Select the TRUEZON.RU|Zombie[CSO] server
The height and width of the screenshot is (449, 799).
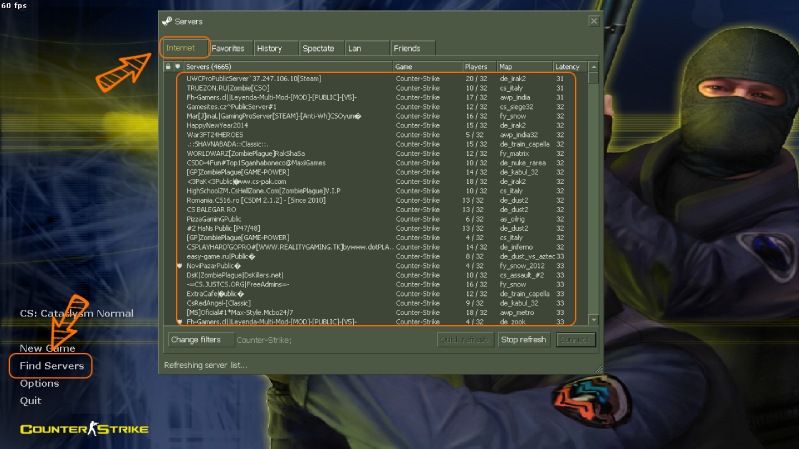(376, 88)
